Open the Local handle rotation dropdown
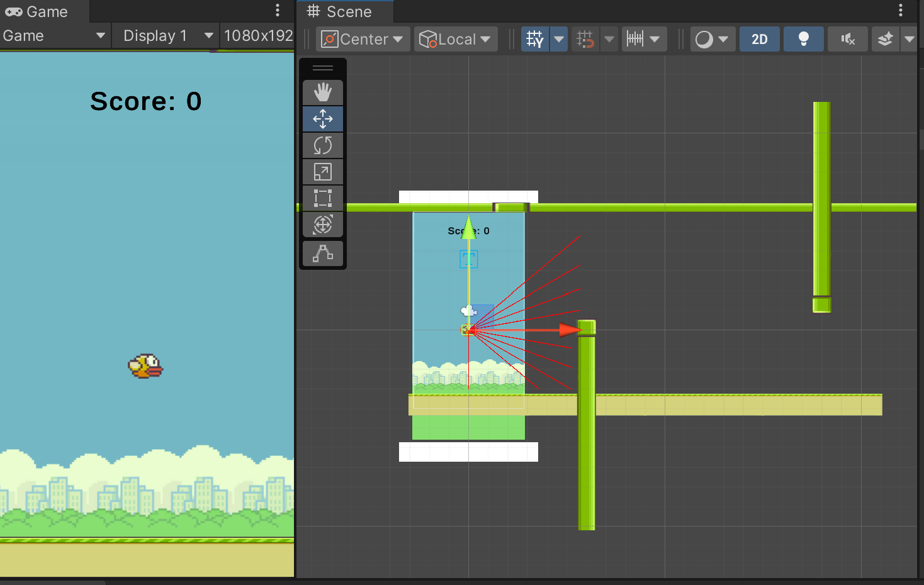The image size is (924, 585). coord(456,40)
